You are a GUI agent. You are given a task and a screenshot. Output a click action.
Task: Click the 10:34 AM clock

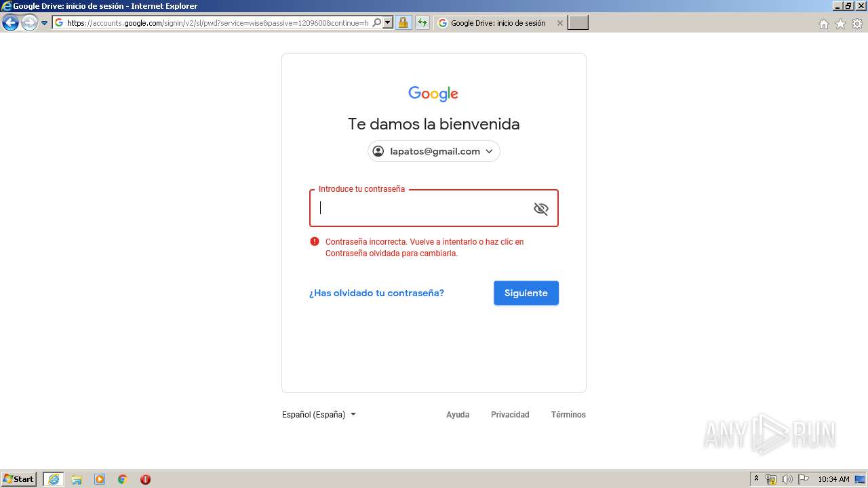[x=833, y=479]
